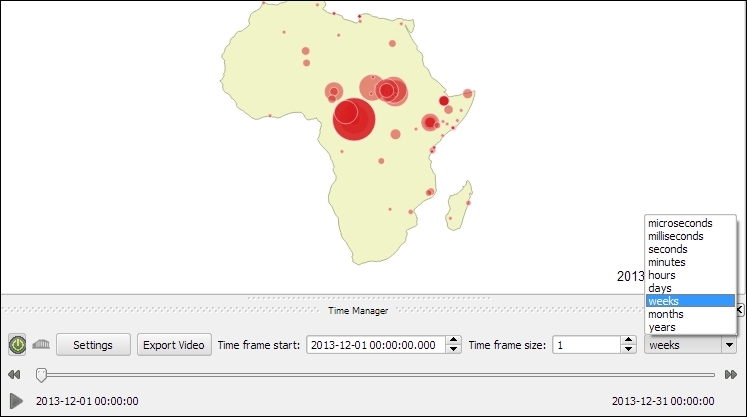Click the Madagascar island on the map
Screen dimensions: 747x417
click(x=459, y=206)
